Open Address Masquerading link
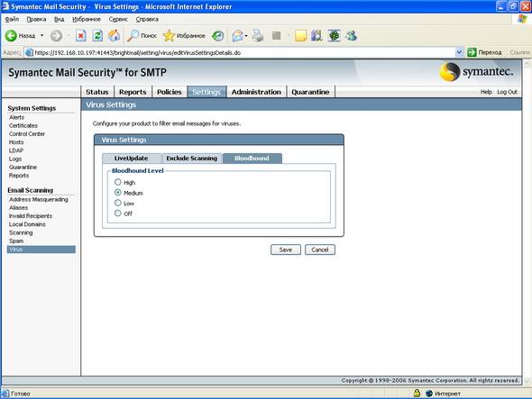Screen dimensions: 532x399 click(39, 200)
